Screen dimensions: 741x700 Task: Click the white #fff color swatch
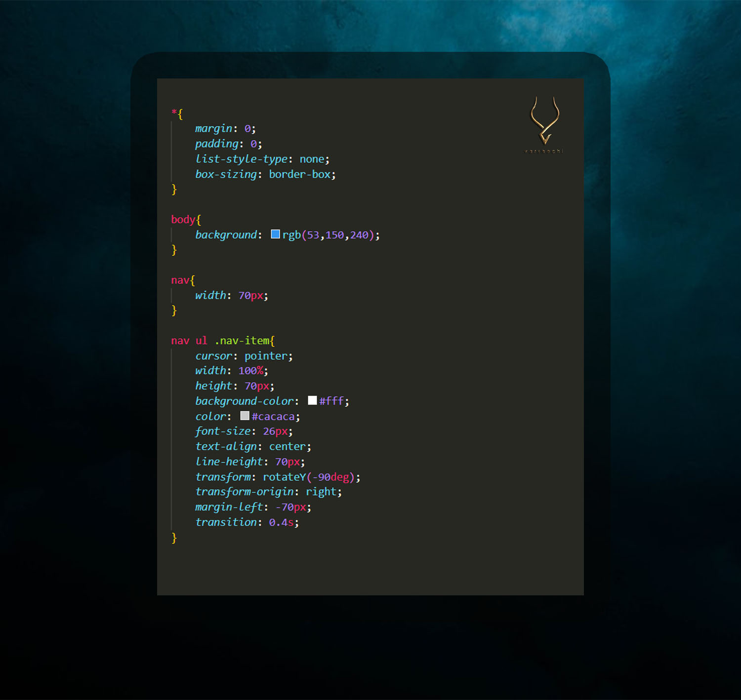pyautogui.click(x=312, y=400)
